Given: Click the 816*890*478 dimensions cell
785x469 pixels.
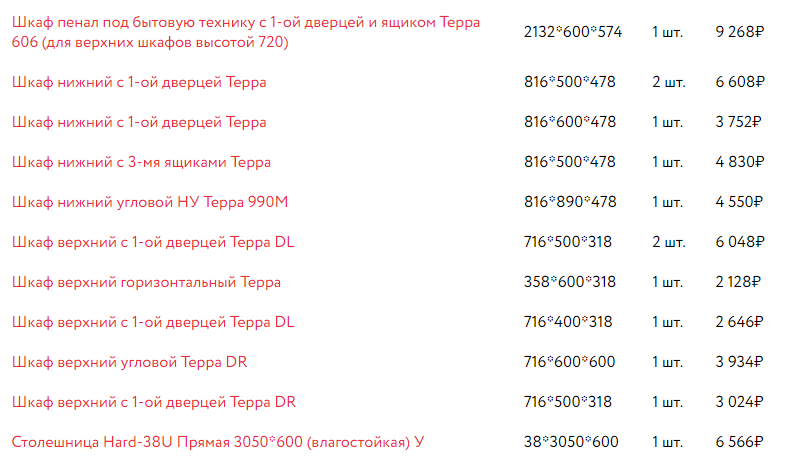Looking at the screenshot, I should tap(570, 202).
